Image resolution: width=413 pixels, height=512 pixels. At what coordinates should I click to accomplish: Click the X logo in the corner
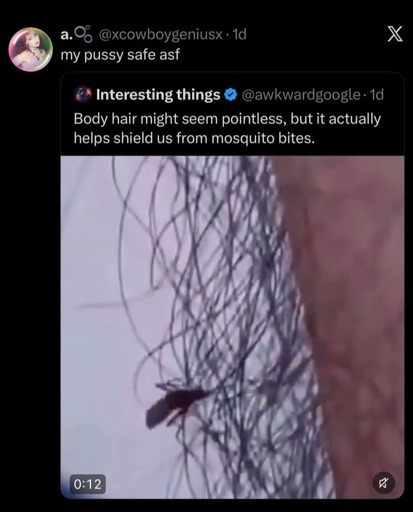pyautogui.click(x=395, y=34)
